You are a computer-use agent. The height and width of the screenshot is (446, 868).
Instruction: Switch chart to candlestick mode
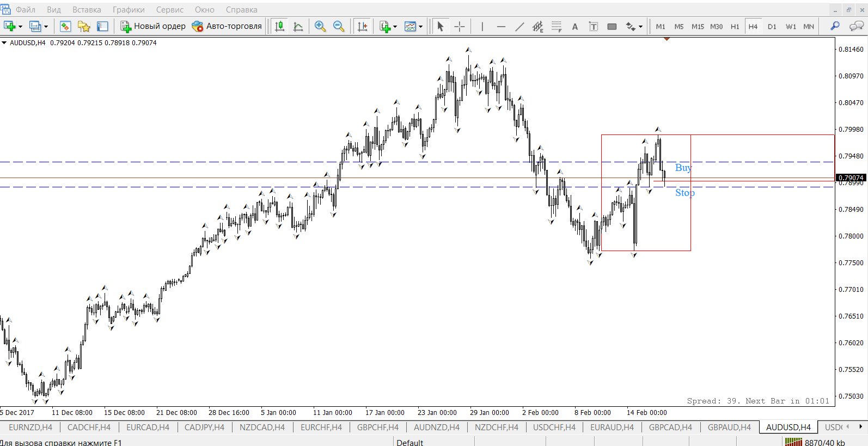280,26
